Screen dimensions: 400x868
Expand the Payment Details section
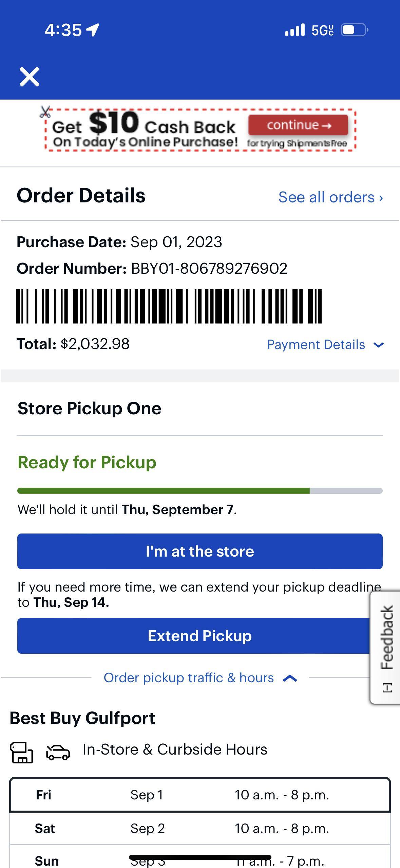[324, 345]
